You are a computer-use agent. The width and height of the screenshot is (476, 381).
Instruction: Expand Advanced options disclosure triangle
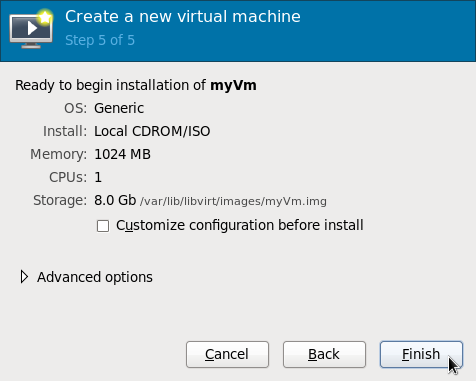tap(24, 277)
